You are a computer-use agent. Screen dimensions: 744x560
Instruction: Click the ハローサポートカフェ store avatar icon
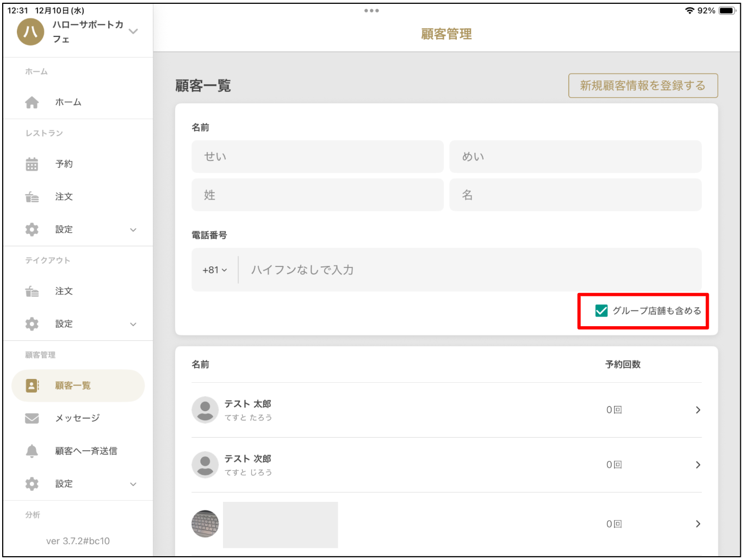coord(30,33)
